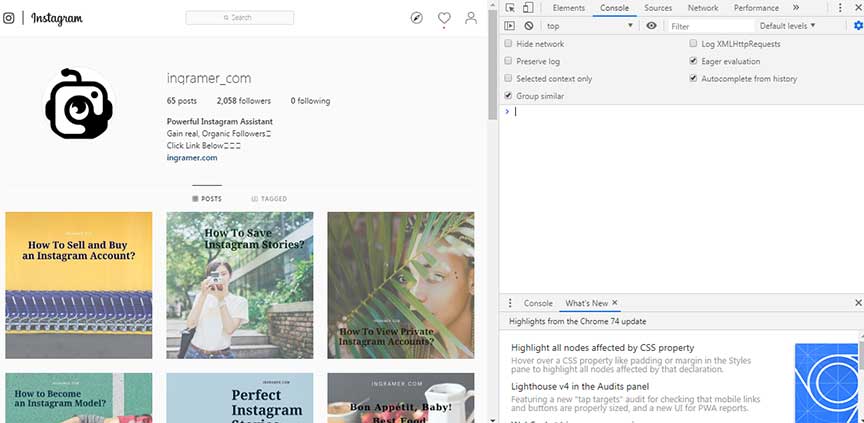The width and height of the screenshot is (864, 423).
Task: Open How To Save Instagram Stories post
Action: coord(240,285)
